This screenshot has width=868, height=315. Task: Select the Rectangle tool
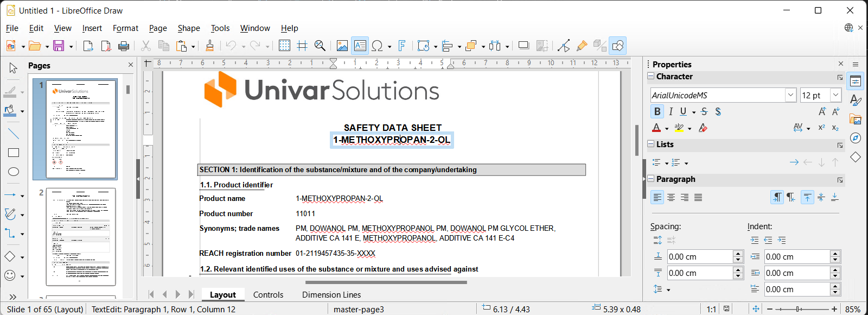(x=14, y=153)
